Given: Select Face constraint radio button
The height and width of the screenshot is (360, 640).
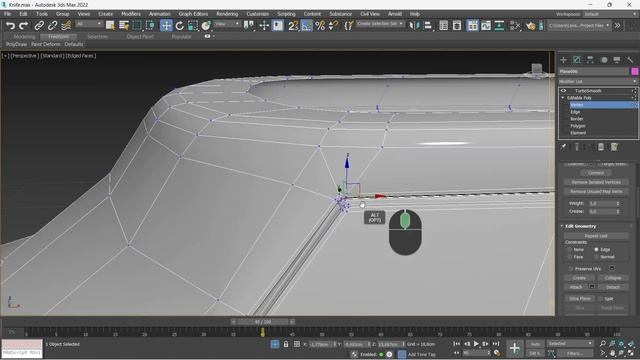Looking at the screenshot, I should [569, 257].
